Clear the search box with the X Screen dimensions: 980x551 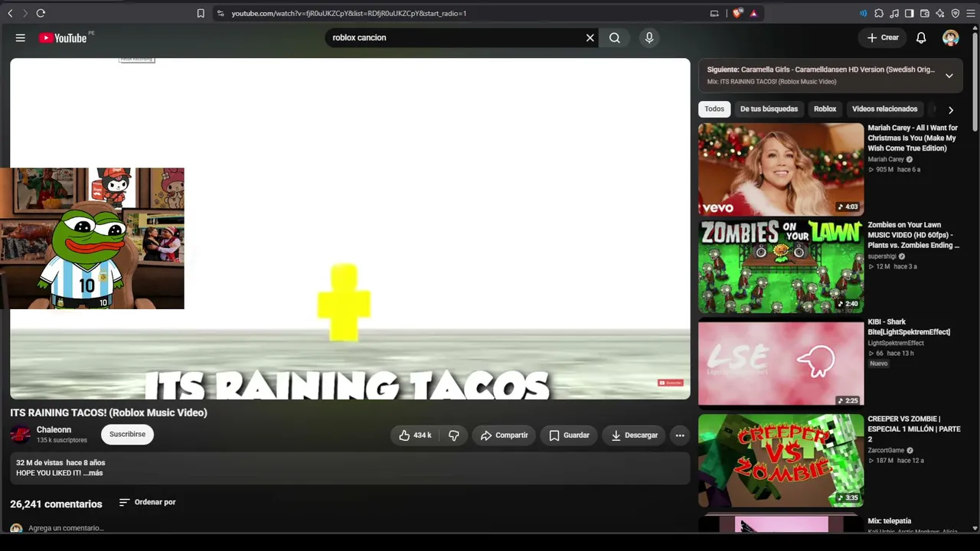click(x=590, y=37)
